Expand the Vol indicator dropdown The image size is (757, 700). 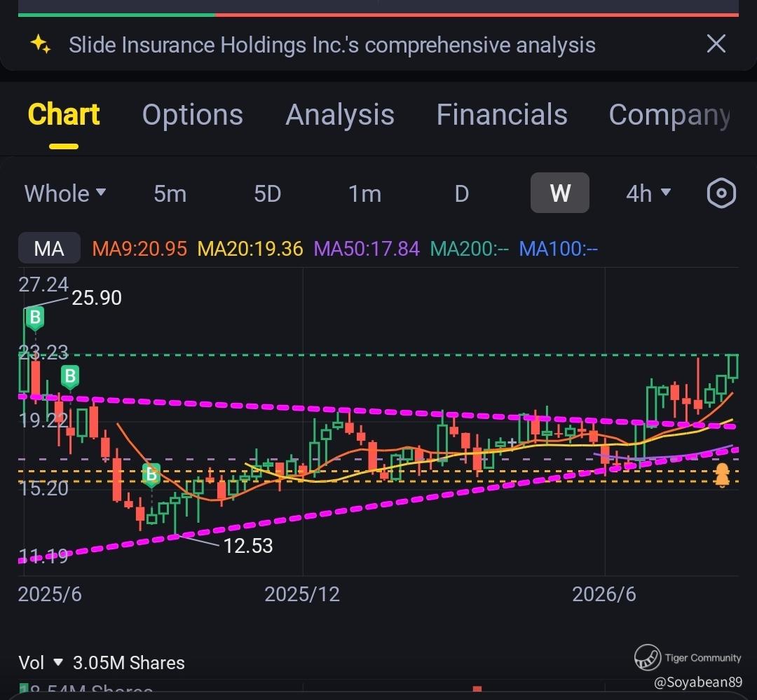click(x=41, y=663)
